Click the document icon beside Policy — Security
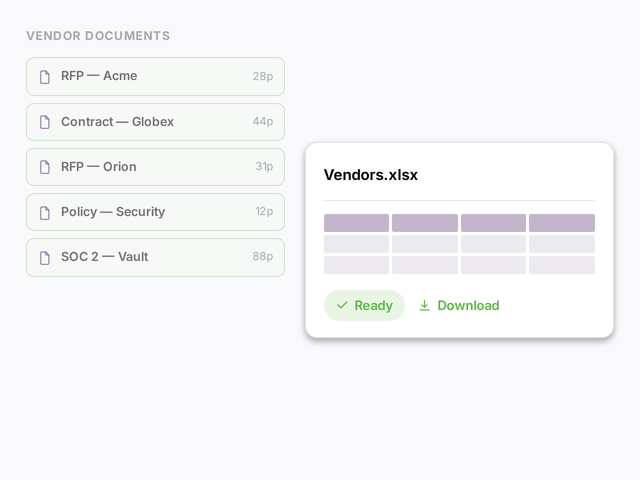Image resolution: width=640 pixels, height=480 pixels. 45,212
